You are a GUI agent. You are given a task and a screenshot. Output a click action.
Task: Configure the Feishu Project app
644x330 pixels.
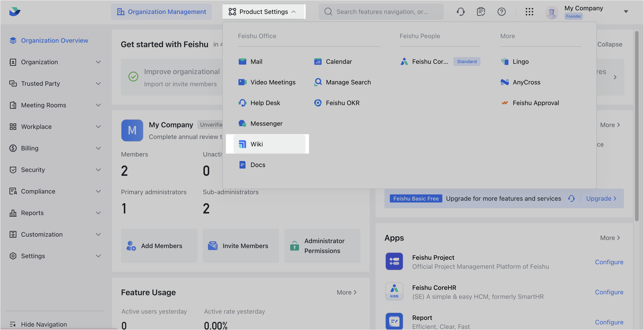pos(609,262)
